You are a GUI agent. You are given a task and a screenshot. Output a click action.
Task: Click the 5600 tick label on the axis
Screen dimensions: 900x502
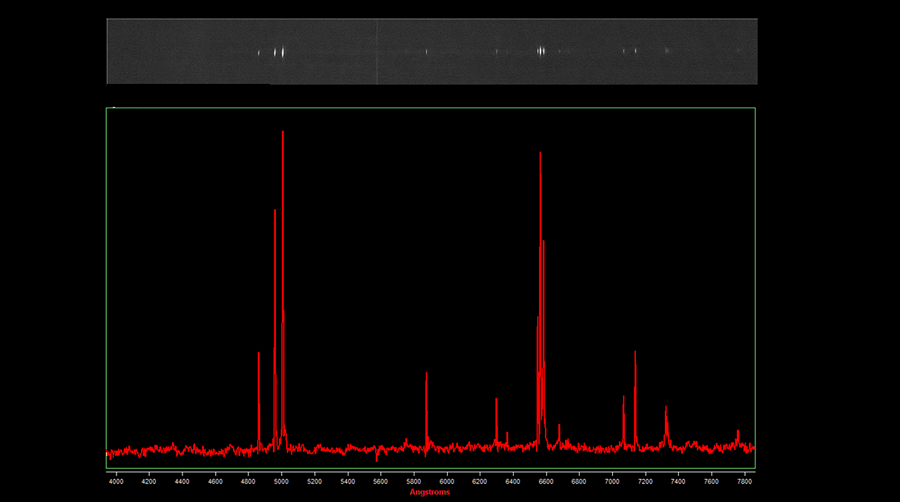click(381, 481)
